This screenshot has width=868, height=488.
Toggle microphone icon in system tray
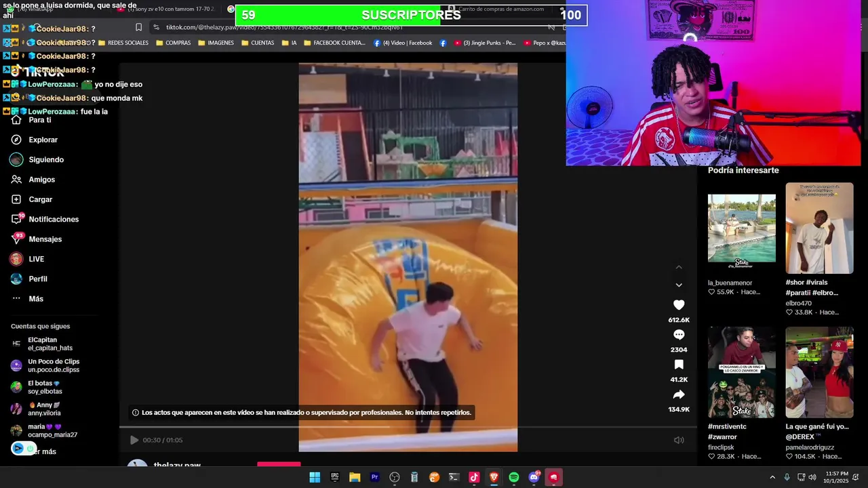point(787,477)
